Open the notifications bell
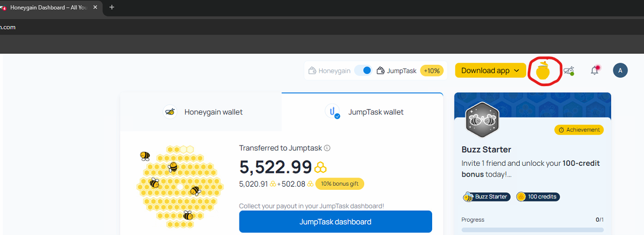 coord(595,70)
